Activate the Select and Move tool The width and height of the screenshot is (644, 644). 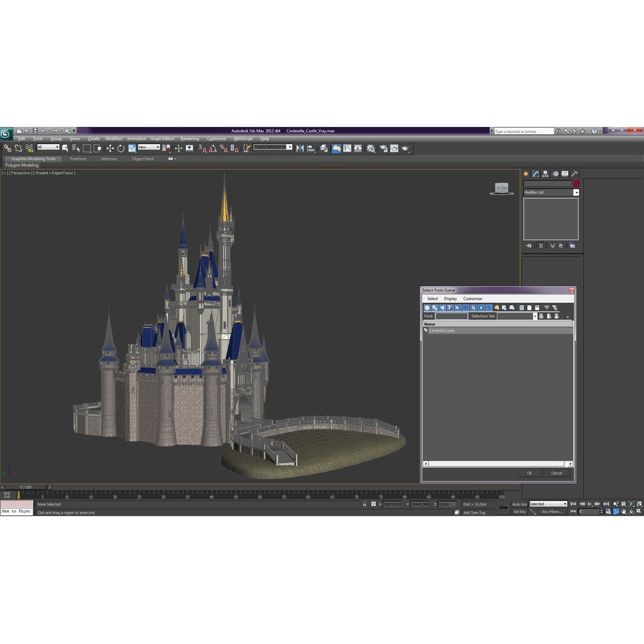coord(110,148)
